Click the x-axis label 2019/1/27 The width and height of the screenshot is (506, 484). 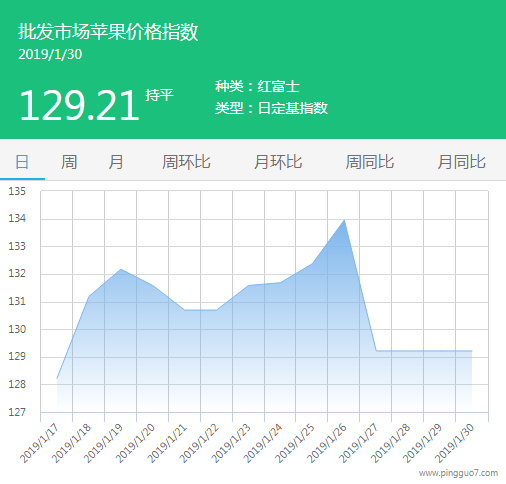pyautogui.click(x=358, y=443)
